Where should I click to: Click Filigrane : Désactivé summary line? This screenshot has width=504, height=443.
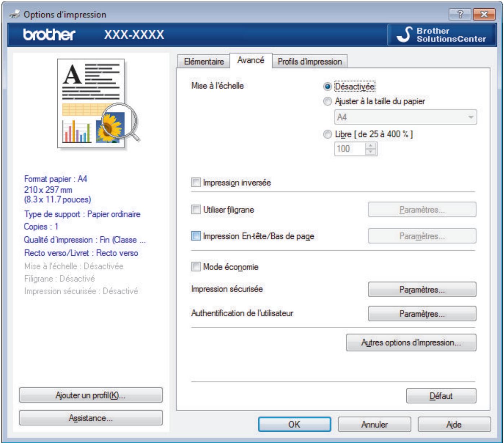pyautogui.click(x=59, y=278)
